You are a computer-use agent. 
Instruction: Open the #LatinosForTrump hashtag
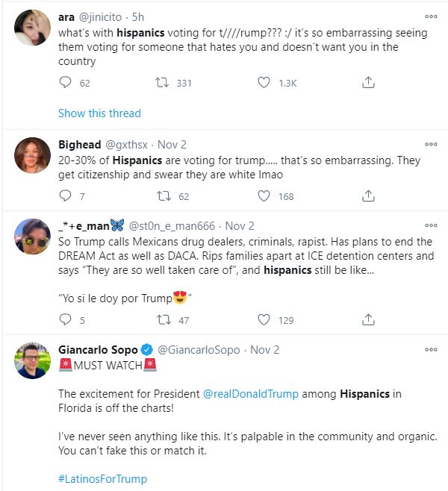pos(102,479)
